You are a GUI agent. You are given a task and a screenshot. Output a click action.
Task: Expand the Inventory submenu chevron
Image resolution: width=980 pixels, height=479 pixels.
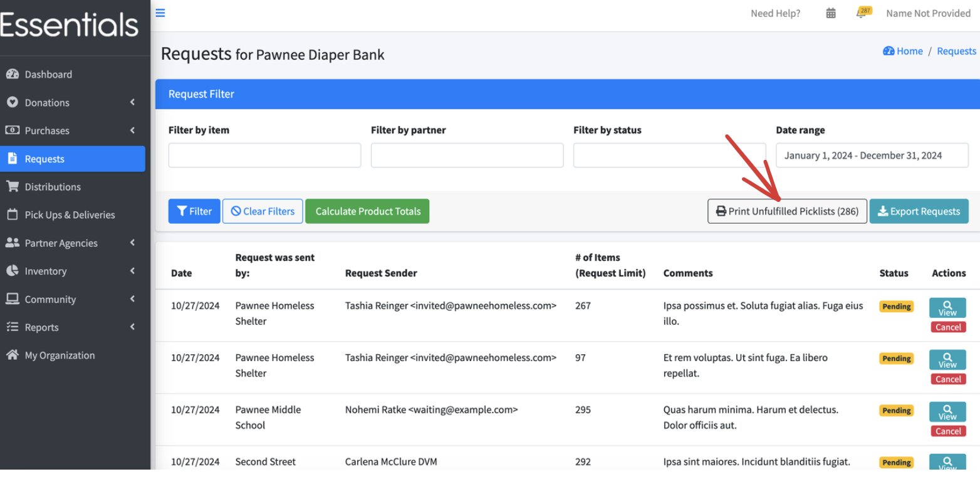[x=133, y=271]
